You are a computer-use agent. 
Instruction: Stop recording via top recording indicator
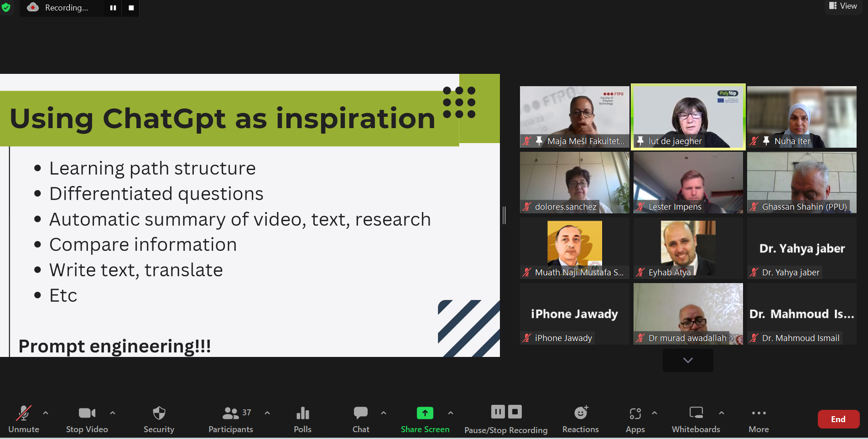pos(131,8)
